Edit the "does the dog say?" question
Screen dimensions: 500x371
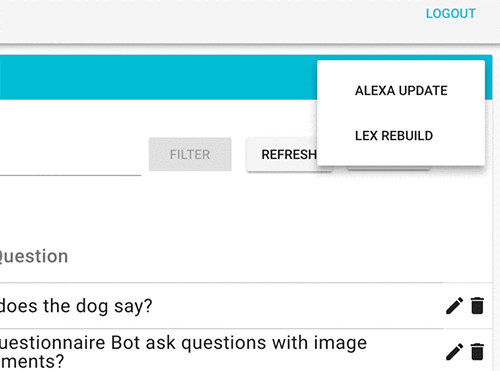[x=454, y=306]
